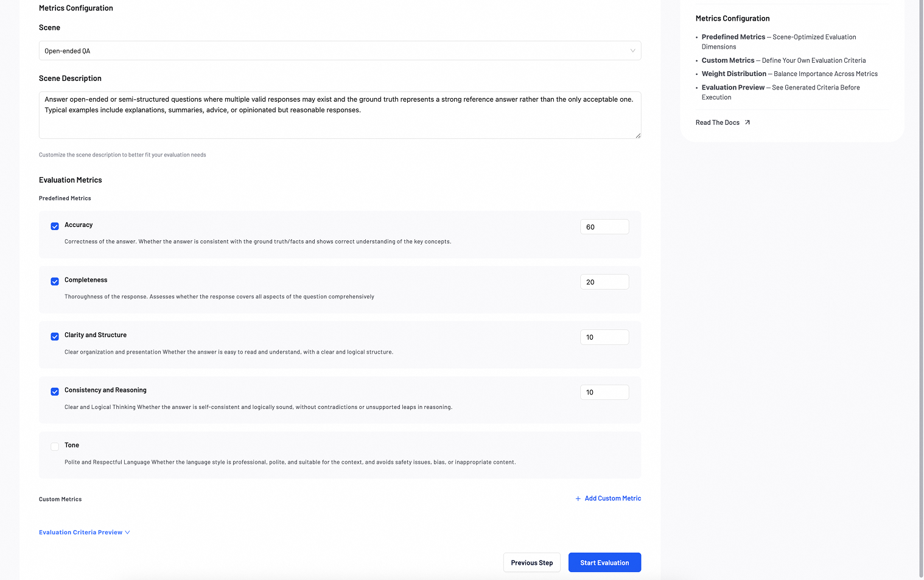The image size is (924, 580).
Task: Uncheck the Accuracy metric checkbox
Action: [55, 226]
